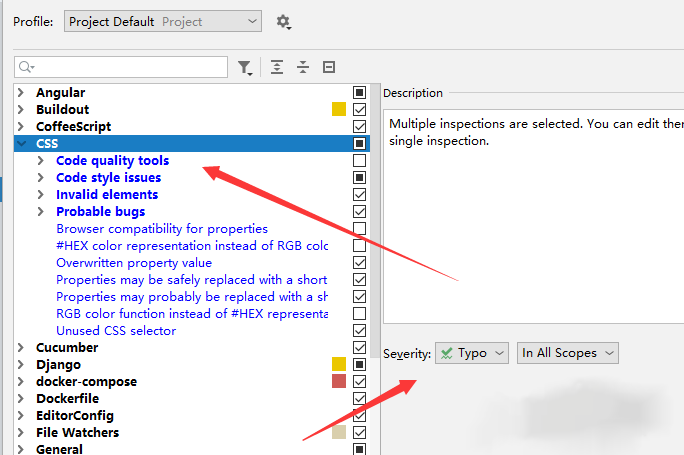Select Properties may be safely replaced inspection
684x455 pixels.
pos(192,280)
